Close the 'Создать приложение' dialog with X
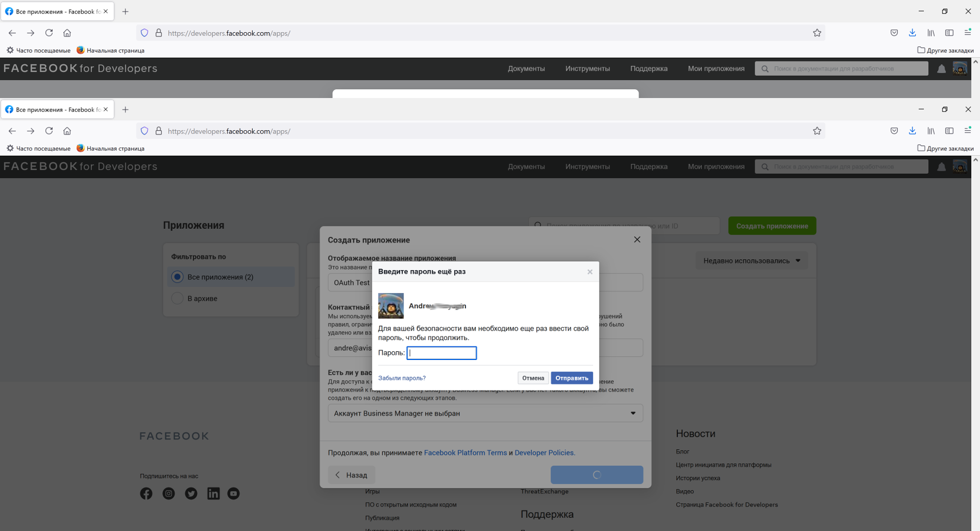This screenshot has height=531, width=980. tap(637, 240)
